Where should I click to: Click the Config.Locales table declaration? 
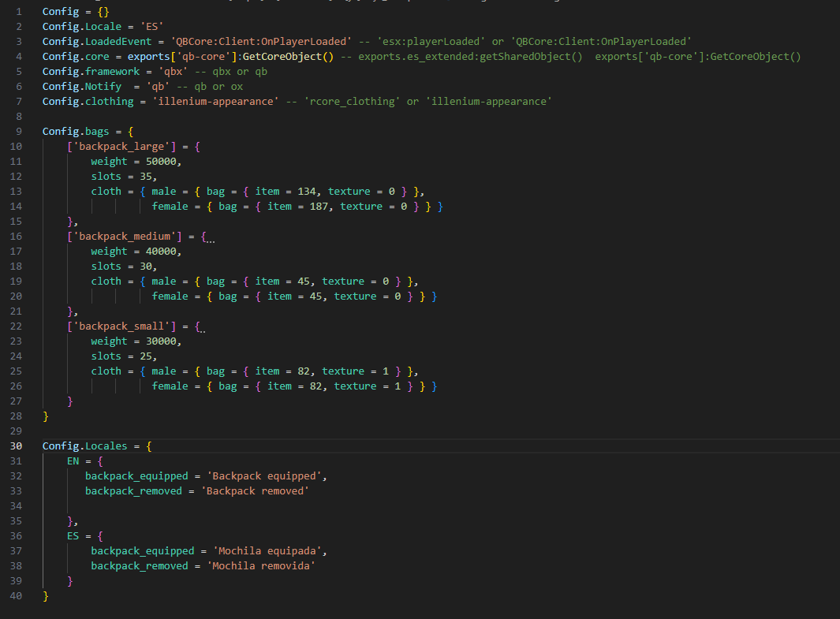(x=97, y=446)
